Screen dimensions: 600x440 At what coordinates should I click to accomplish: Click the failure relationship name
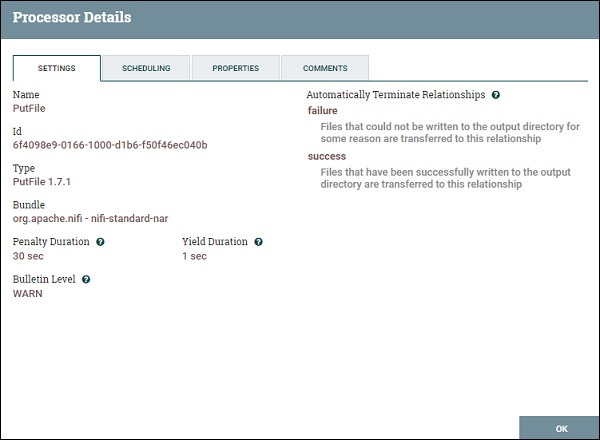pyautogui.click(x=323, y=111)
